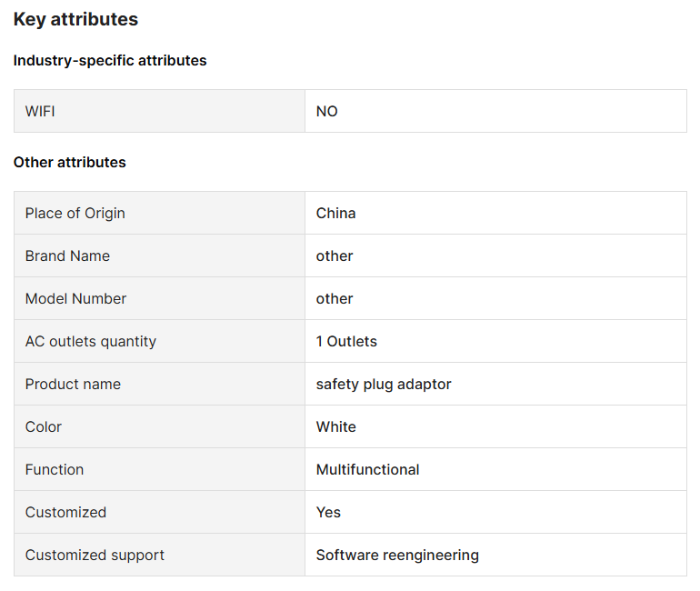Click the other value beside Model Number
Screen dimensions: 700x591
[x=335, y=298]
